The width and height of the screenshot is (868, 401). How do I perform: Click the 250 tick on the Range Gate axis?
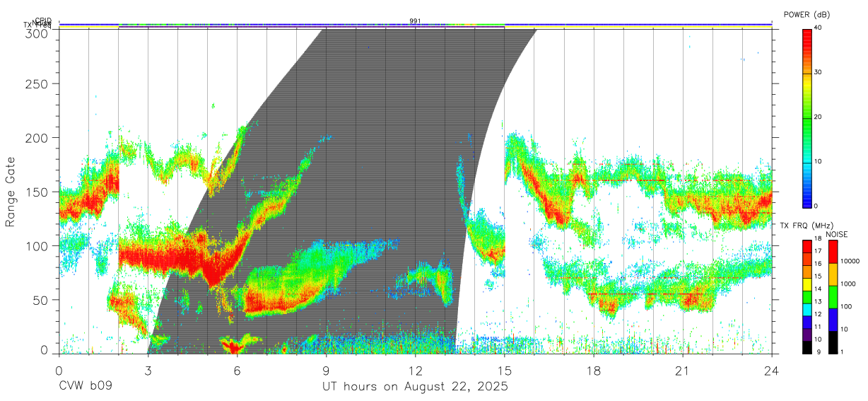pyautogui.click(x=38, y=83)
